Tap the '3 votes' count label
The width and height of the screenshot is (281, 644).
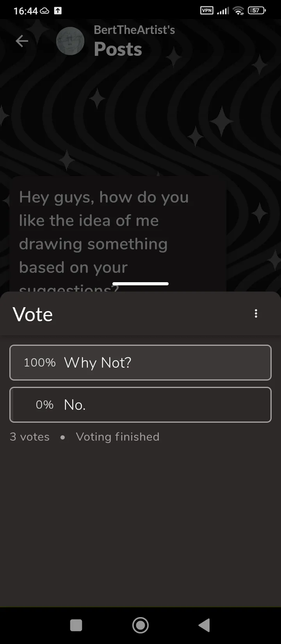click(30, 437)
